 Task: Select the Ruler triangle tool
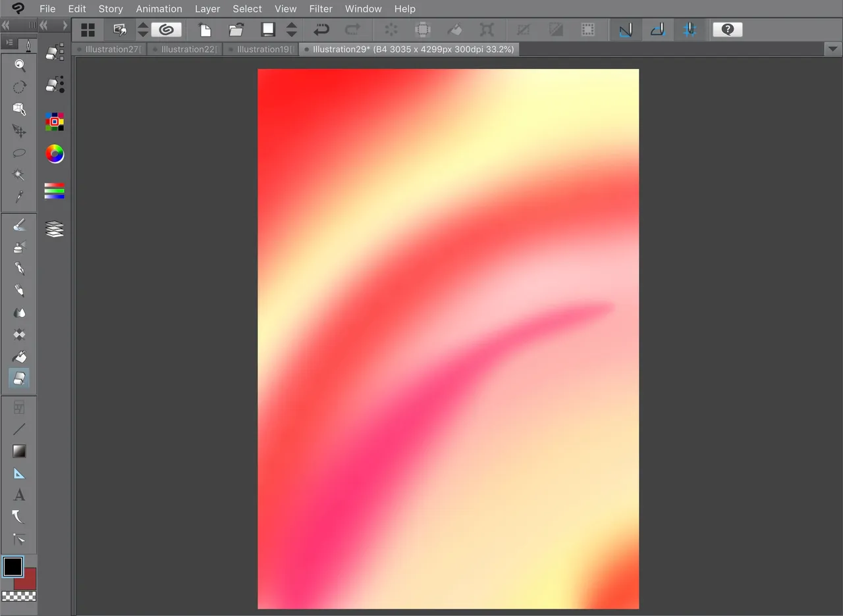pyautogui.click(x=20, y=473)
